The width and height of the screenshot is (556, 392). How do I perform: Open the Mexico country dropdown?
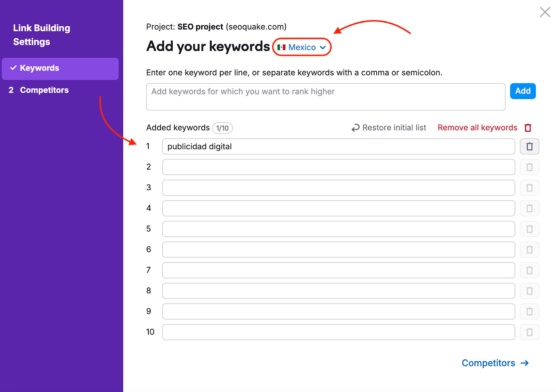coord(302,47)
